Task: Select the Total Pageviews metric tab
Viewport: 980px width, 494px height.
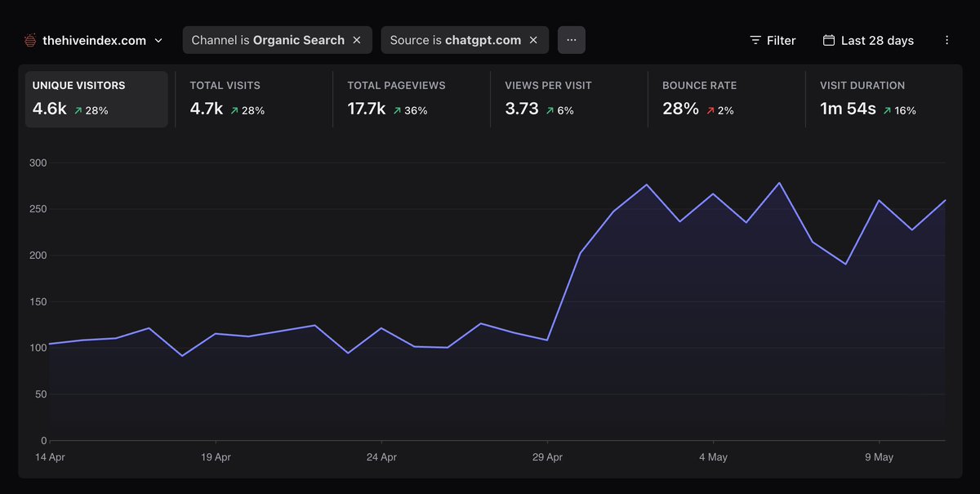Action: point(412,99)
